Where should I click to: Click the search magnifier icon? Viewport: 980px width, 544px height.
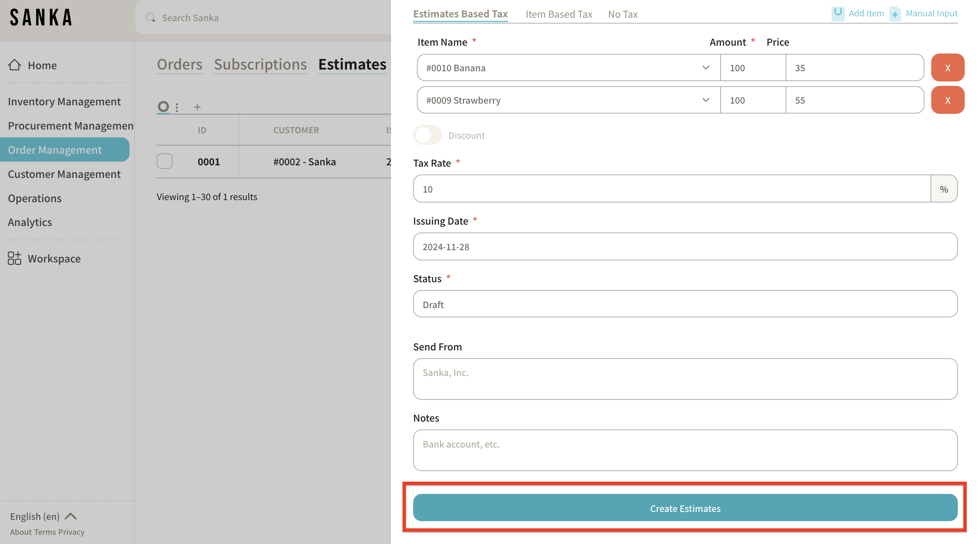[150, 17]
